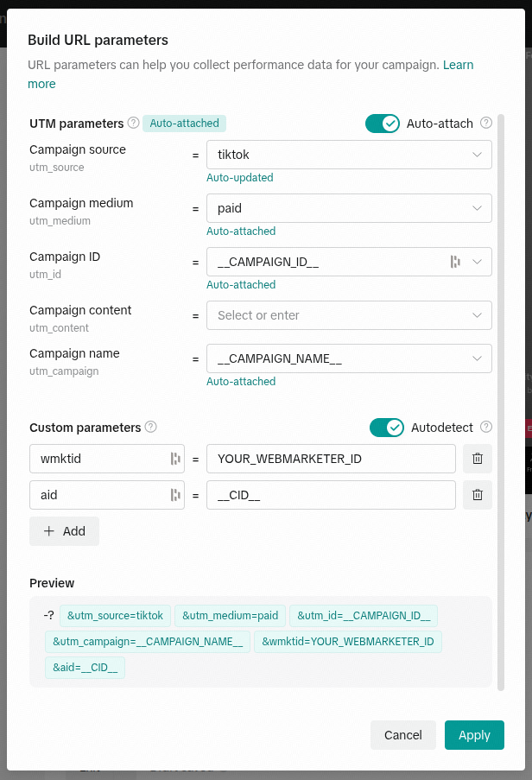Open dynamic macro picker in wmktid field

coord(175,459)
